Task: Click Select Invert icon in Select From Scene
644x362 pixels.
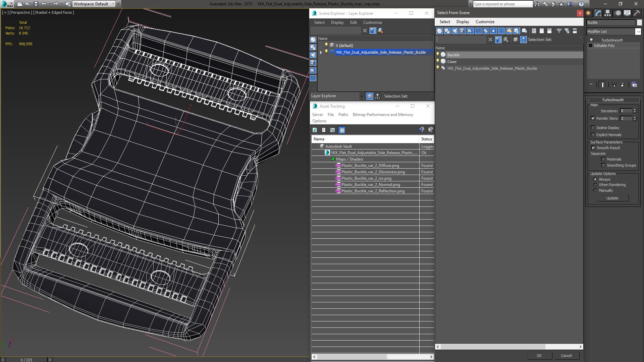Action: click(x=549, y=31)
